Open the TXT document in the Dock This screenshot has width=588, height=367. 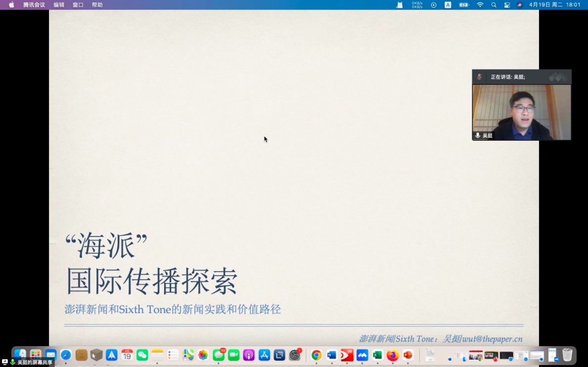pyautogui.click(x=430, y=355)
